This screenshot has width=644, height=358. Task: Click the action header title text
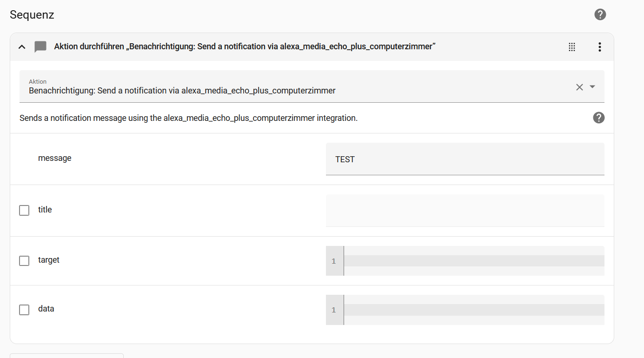click(245, 46)
